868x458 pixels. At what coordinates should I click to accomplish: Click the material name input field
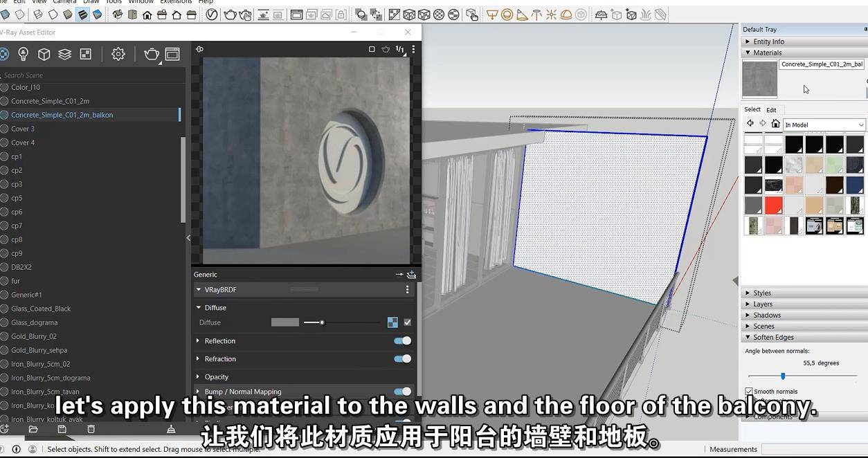click(822, 64)
